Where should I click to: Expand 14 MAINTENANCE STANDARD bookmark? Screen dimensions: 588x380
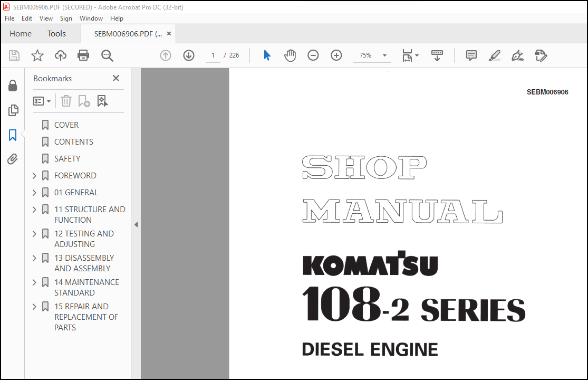pos(34,282)
